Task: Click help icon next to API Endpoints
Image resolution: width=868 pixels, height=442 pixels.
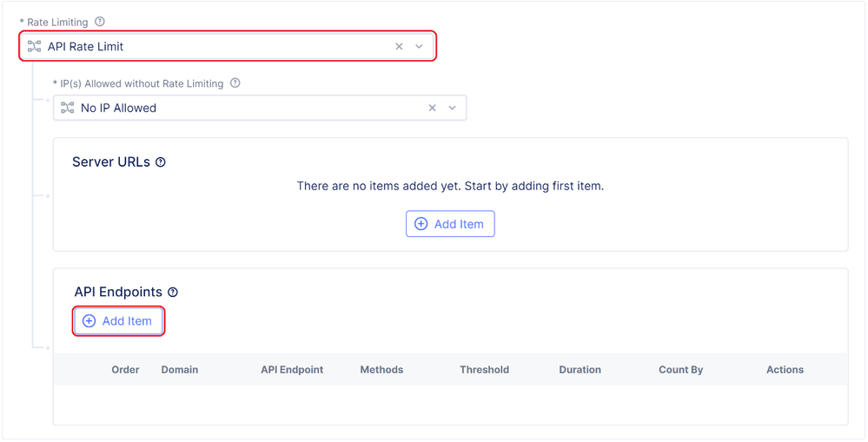Action: 173,293
